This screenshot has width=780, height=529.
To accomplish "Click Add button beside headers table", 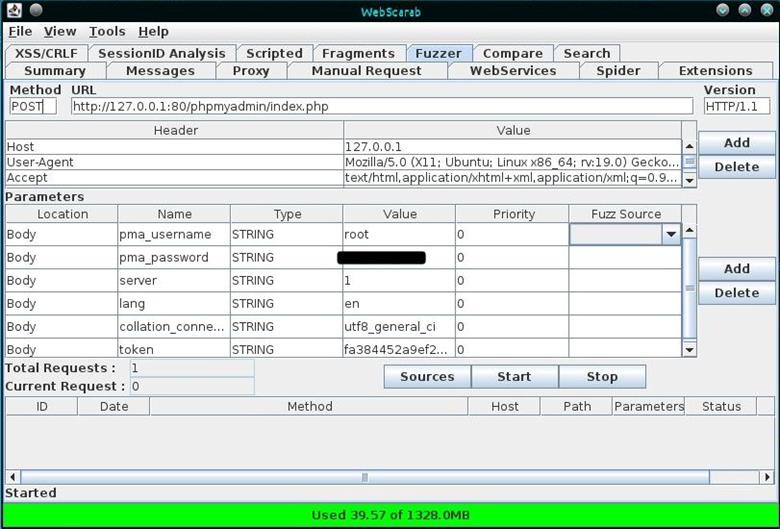I will tap(736, 143).
